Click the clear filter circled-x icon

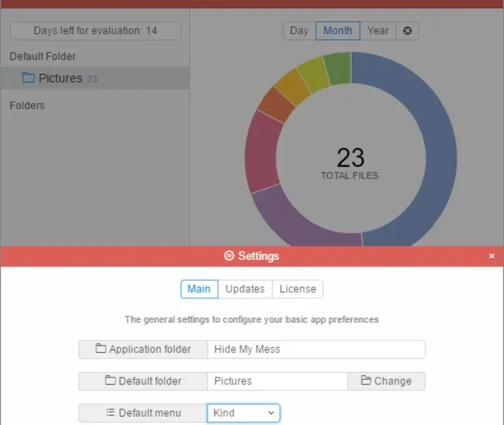click(407, 31)
